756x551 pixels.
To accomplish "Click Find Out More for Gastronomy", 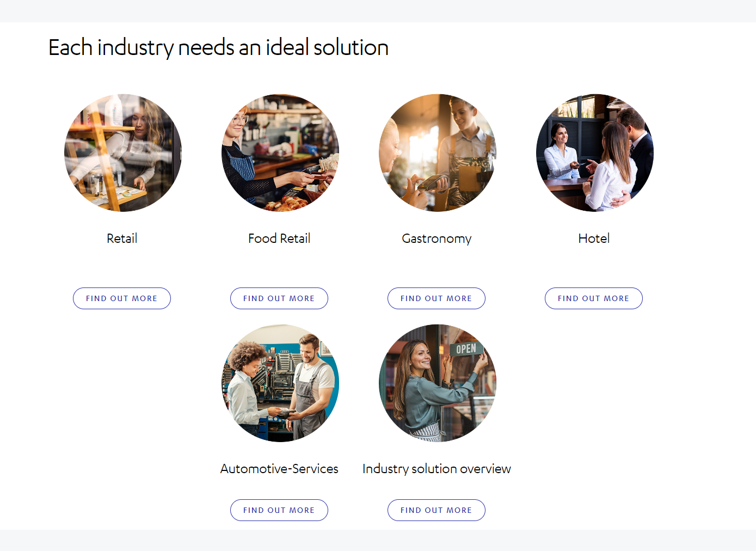I will [437, 298].
